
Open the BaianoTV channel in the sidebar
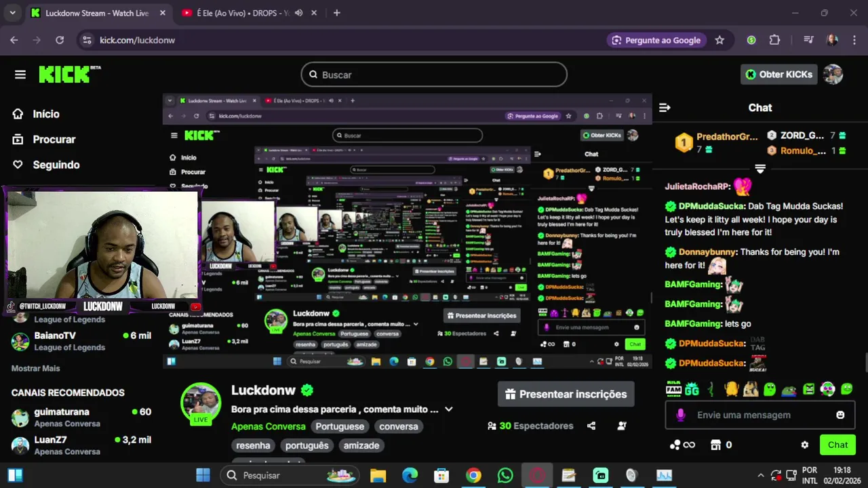click(81, 341)
